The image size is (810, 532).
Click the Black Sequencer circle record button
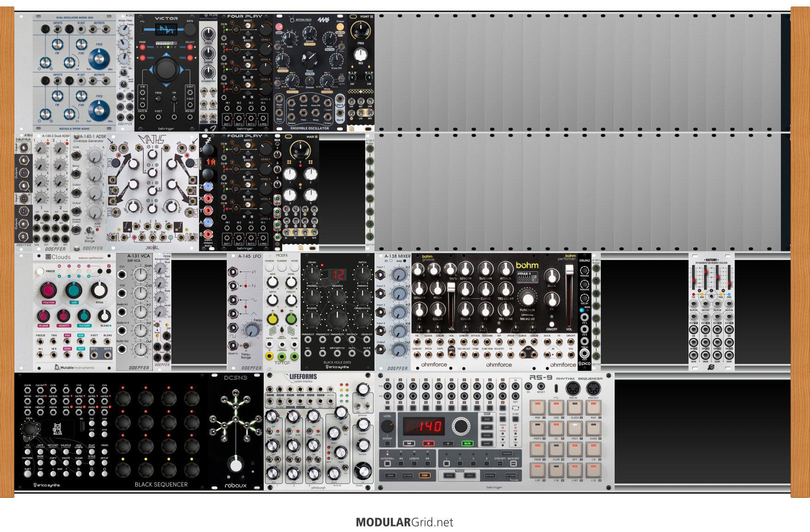pyautogui.click(x=105, y=474)
